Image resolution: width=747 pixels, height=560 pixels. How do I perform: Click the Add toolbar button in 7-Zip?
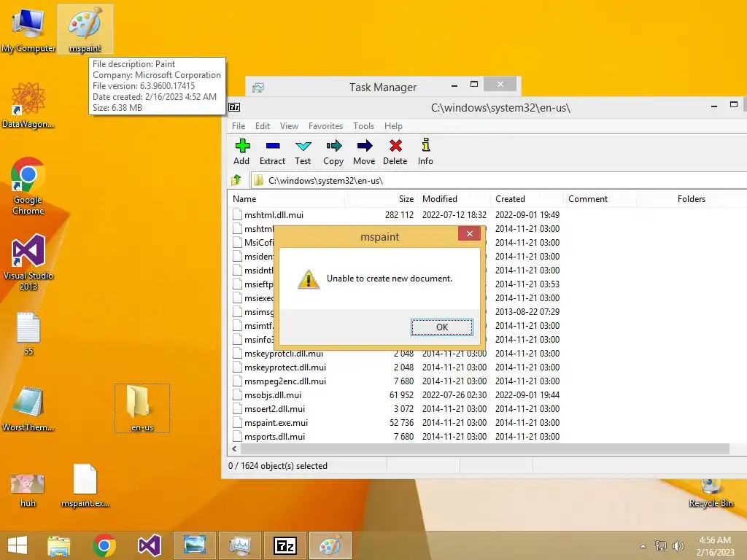pos(242,152)
